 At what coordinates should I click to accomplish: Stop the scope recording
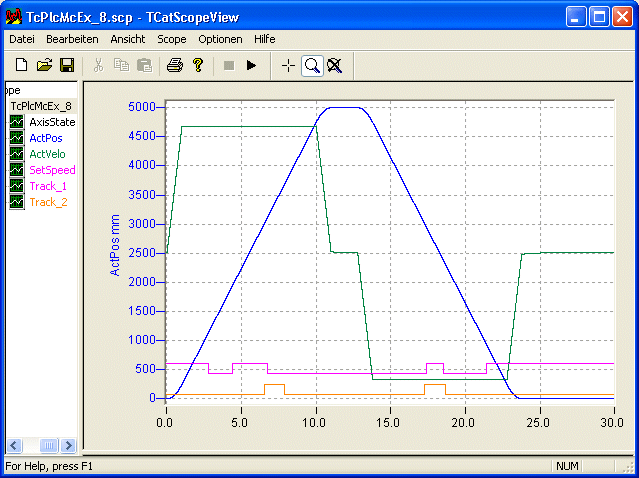229,65
